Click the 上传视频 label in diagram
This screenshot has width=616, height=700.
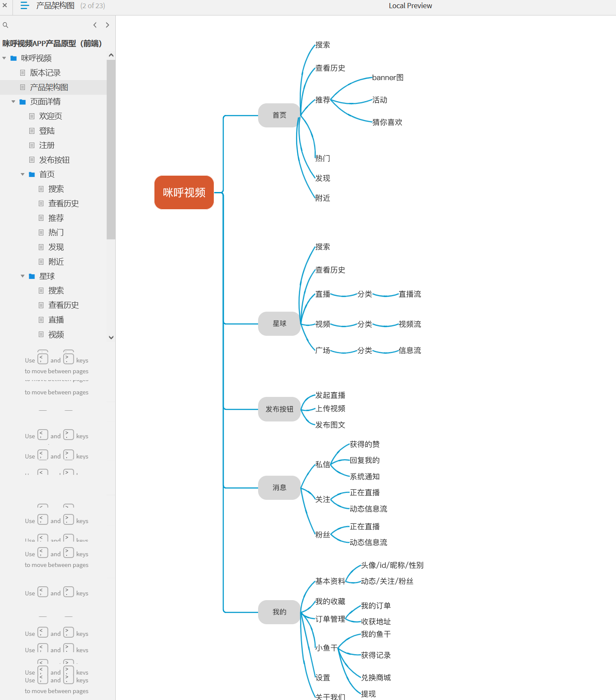point(330,409)
